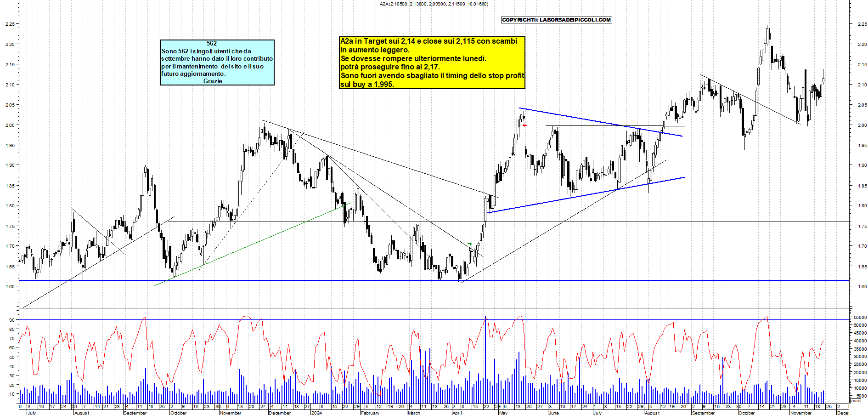868x415 pixels.
Task: Click the tallest blue volume bar in April
Action: pos(485,360)
